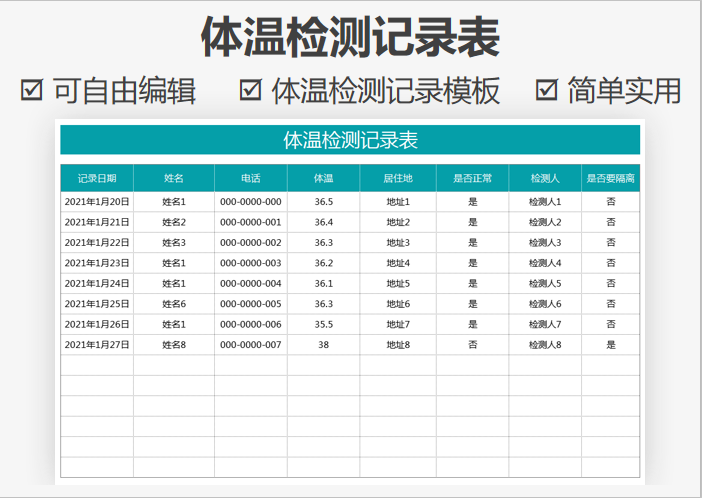Image resolution: width=702 pixels, height=498 pixels.
Task: Select the 居住地 column header
Action: pos(398,178)
